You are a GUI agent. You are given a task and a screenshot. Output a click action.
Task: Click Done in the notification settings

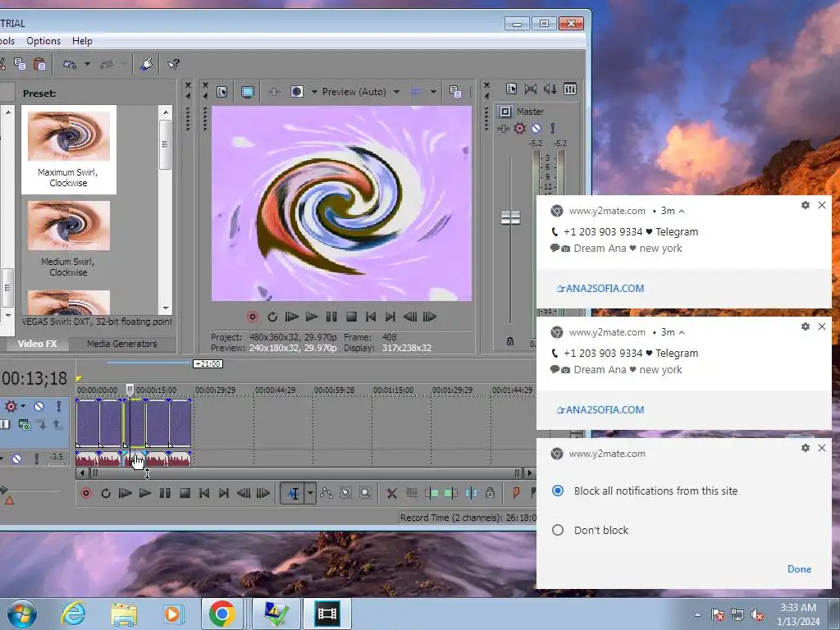coord(799,569)
